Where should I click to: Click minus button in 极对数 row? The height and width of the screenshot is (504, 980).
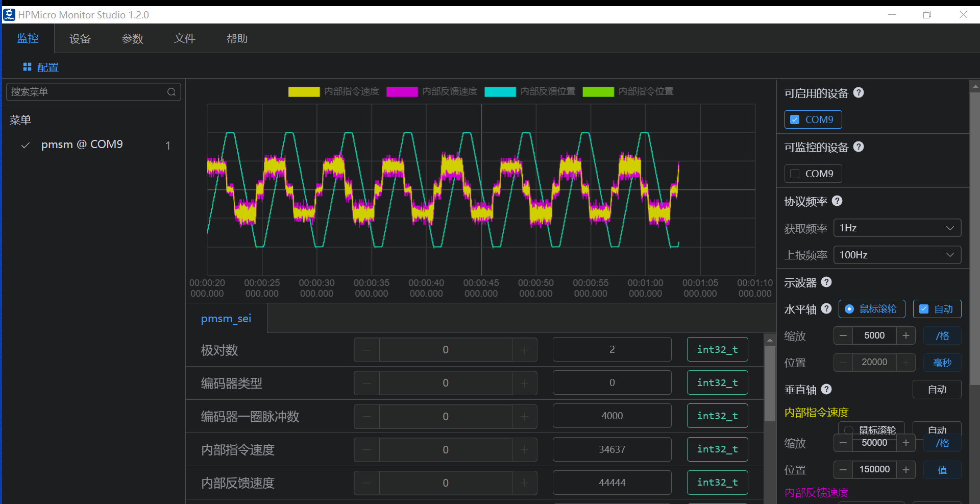pyautogui.click(x=367, y=350)
